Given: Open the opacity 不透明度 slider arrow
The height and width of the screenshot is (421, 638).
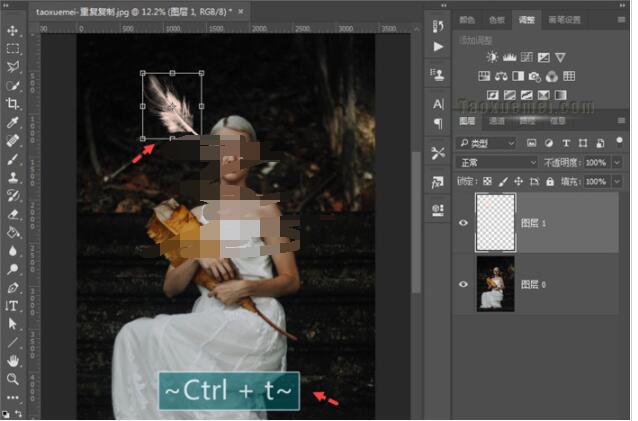Looking at the screenshot, I should click(x=618, y=163).
